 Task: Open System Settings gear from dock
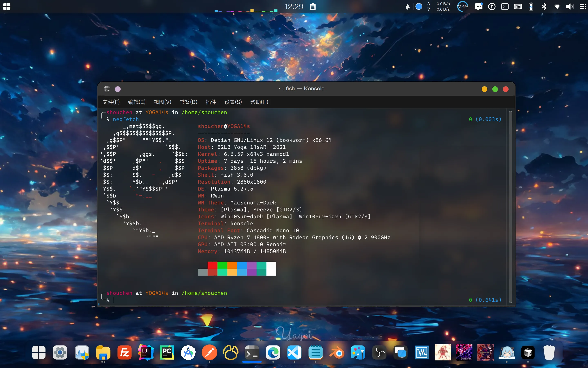60,352
